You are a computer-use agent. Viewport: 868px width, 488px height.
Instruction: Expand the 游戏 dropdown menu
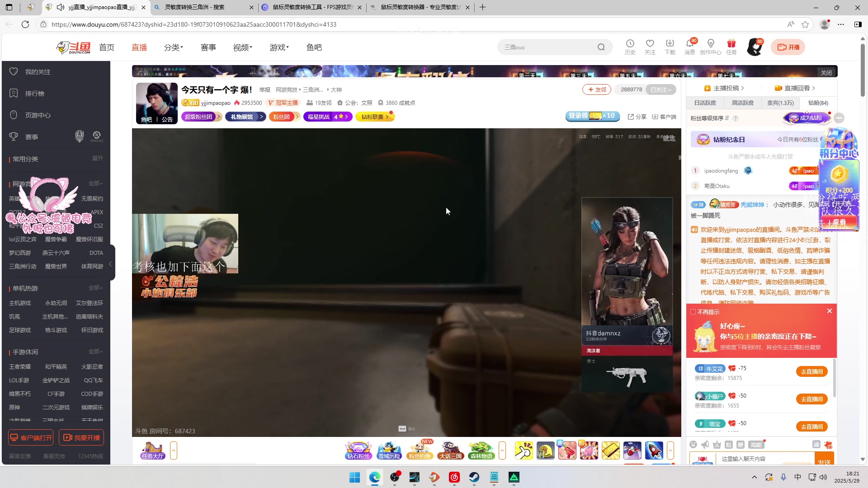click(279, 47)
